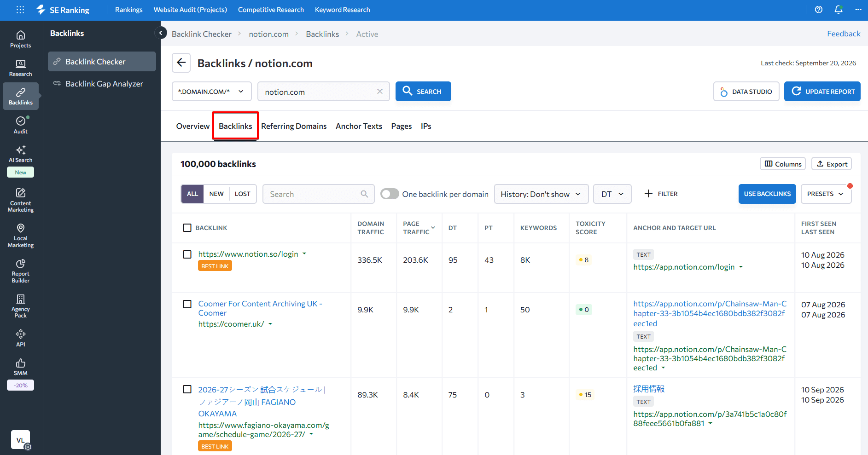
Task: Open the Feedback link
Action: pyautogui.click(x=844, y=34)
